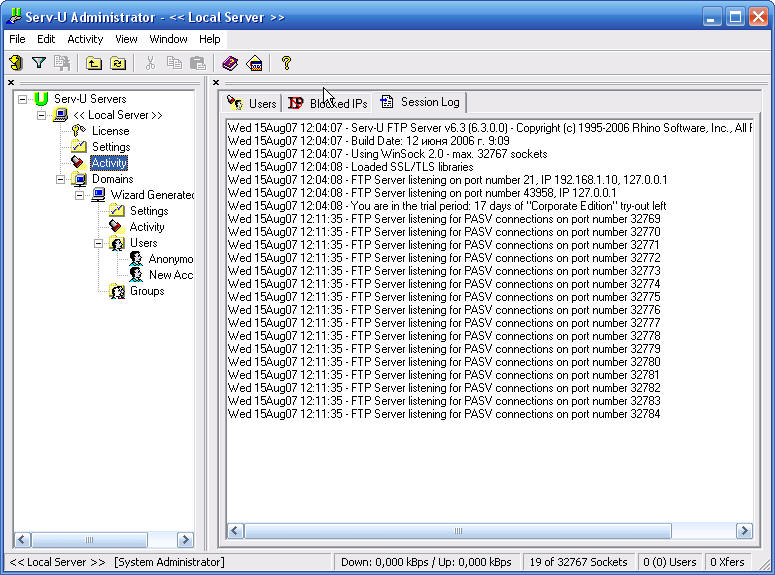
Task: Click the server Settings chart icon
Action: [79, 147]
